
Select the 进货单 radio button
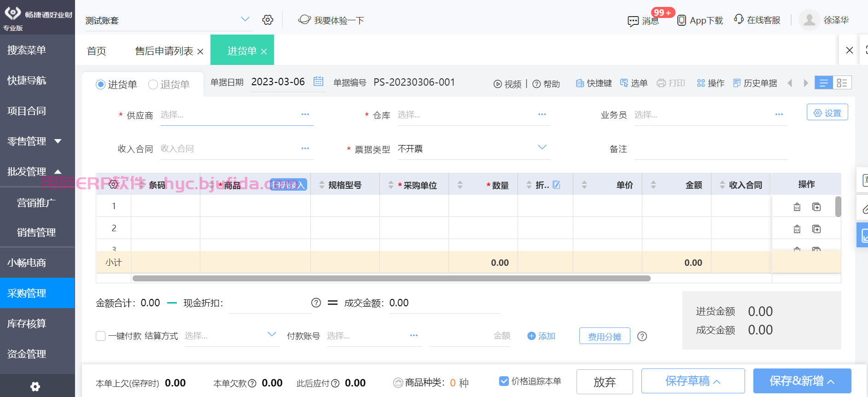tap(100, 85)
